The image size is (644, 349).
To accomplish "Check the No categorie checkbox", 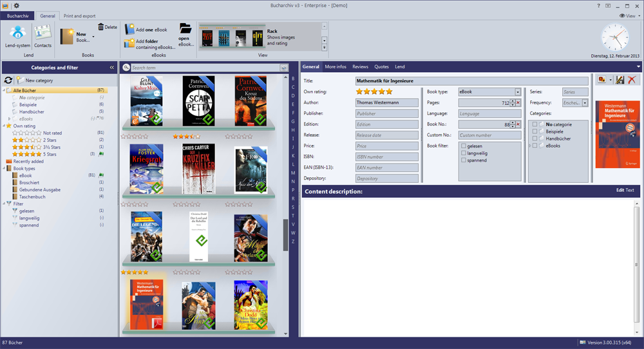I will tap(535, 124).
